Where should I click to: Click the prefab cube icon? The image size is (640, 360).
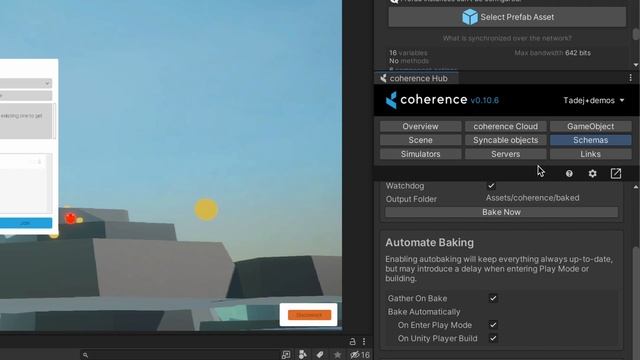[x=469, y=17]
